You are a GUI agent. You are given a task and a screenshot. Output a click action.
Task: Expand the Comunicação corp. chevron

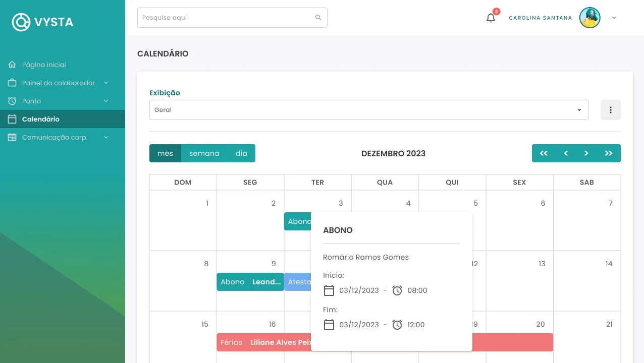point(106,137)
